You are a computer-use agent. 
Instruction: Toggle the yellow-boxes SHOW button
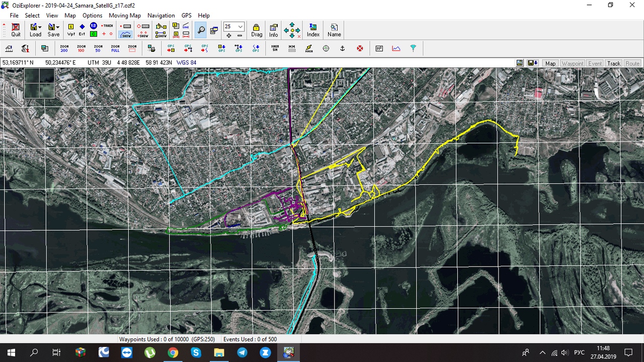161,34
